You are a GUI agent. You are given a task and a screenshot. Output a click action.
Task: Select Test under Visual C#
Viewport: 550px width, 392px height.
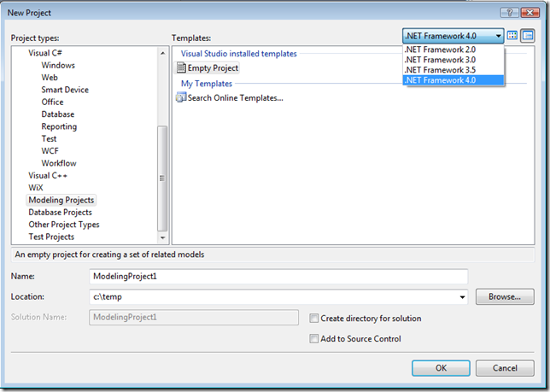(x=49, y=138)
